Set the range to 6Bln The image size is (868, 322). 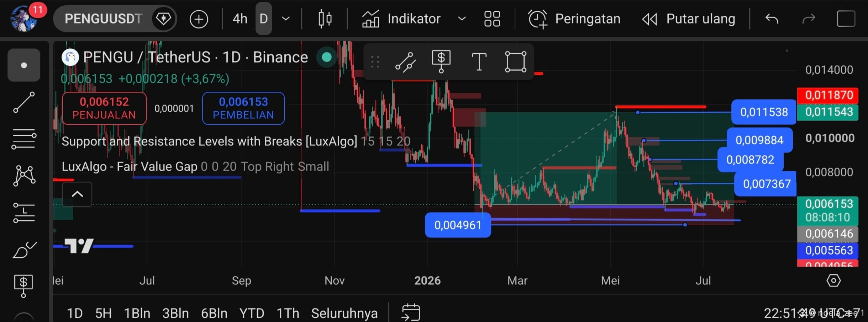tap(214, 313)
